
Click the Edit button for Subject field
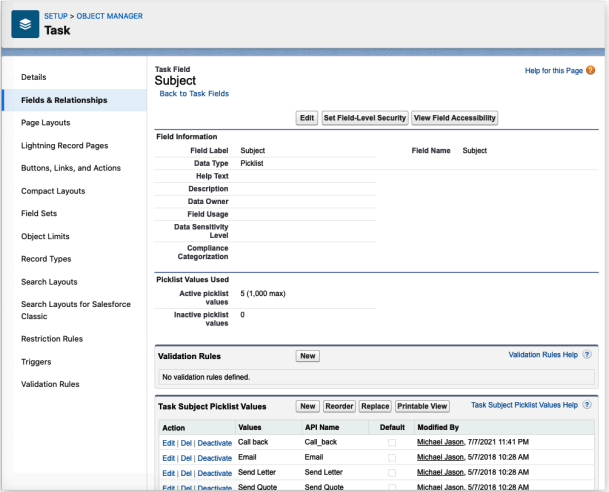click(x=307, y=118)
